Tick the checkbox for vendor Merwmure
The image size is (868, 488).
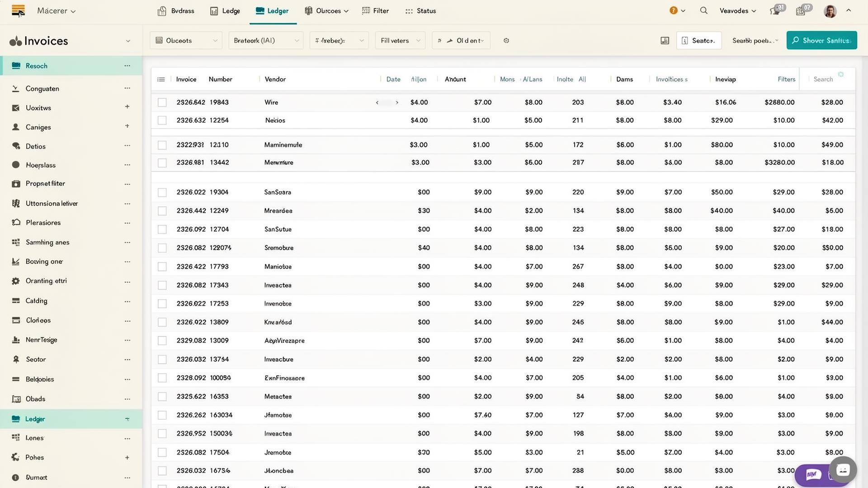tap(162, 163)
